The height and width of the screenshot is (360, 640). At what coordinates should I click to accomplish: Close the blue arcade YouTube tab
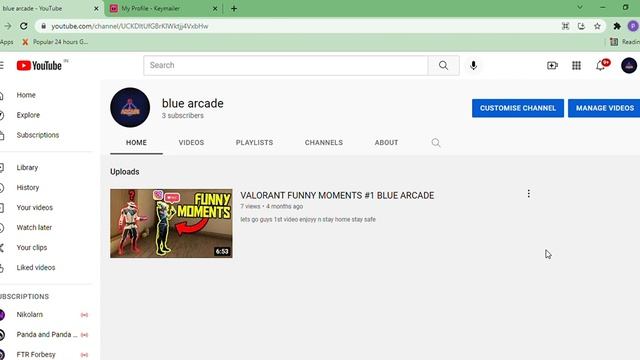click(96, 9)
